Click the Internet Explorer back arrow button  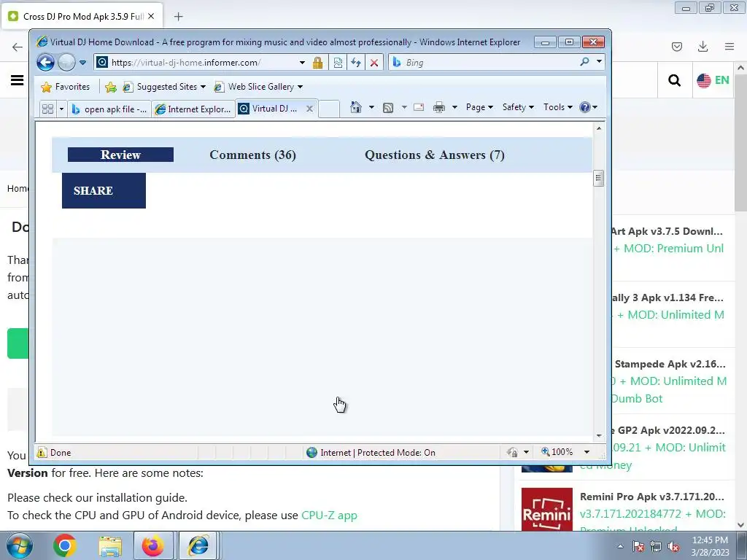point(46,63)
